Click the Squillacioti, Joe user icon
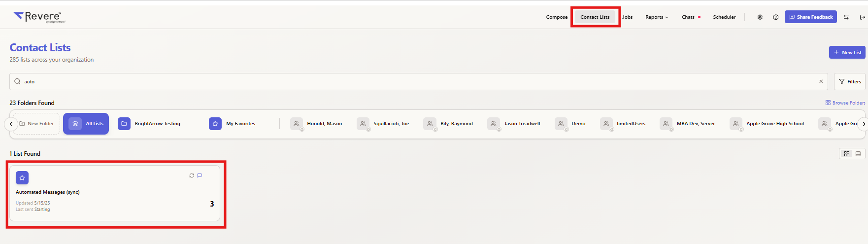868x244 pixels. tap(363, 124)
